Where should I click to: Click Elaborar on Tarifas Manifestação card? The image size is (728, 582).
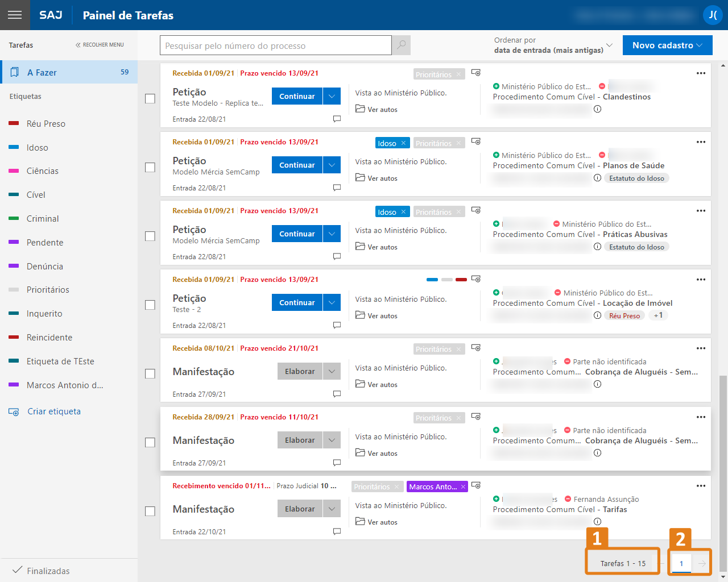coord(300,509)
